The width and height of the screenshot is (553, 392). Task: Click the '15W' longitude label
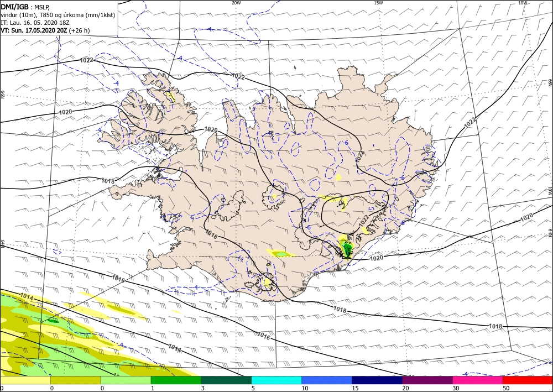(x=378, y=3)
